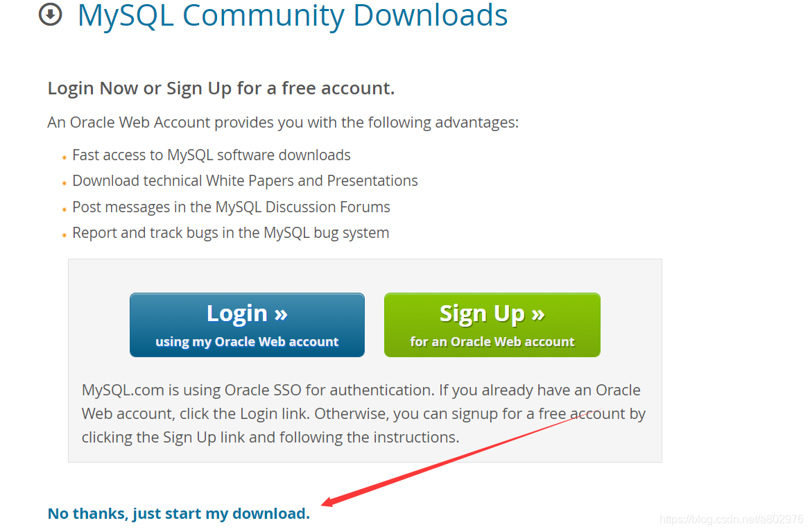This screenshot has height=532, width=810.
Task: Click the Login Now or Sign Up heading
Action: (221, 88)
